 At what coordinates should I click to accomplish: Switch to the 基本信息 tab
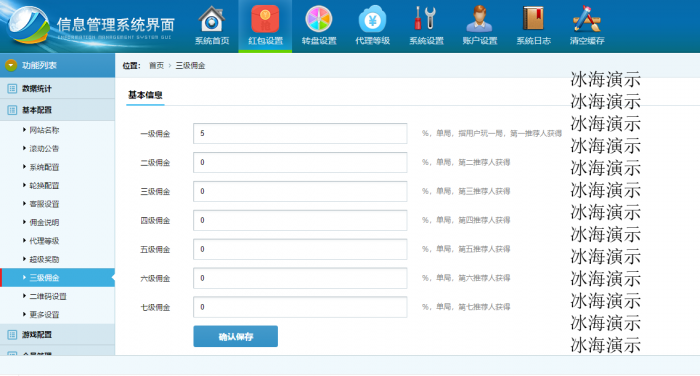[145, 95]
